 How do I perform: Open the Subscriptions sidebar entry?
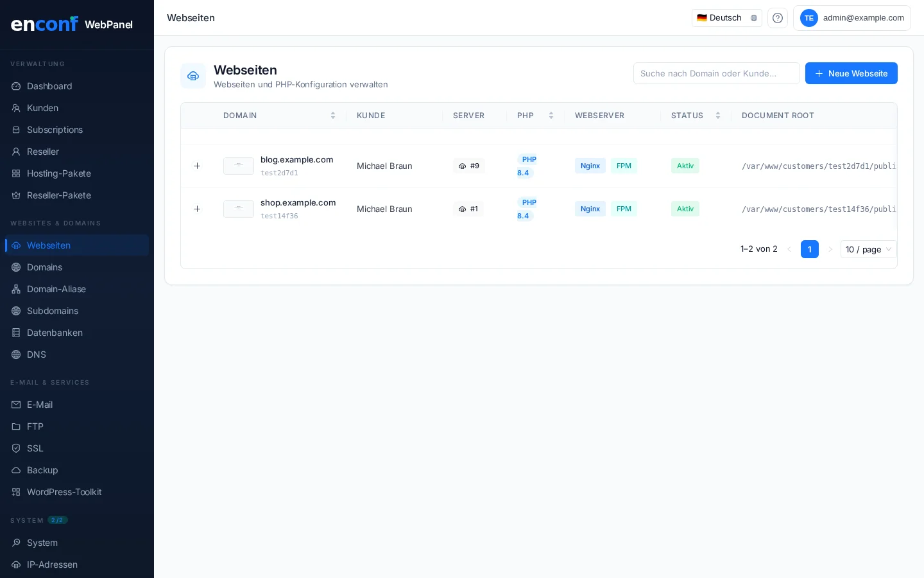click(55, 130)
